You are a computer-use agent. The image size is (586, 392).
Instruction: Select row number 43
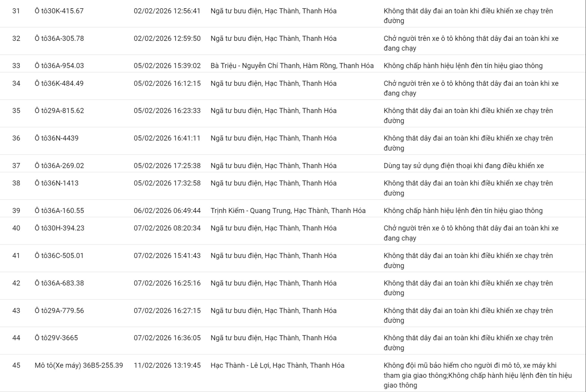(x=16, y=310)
